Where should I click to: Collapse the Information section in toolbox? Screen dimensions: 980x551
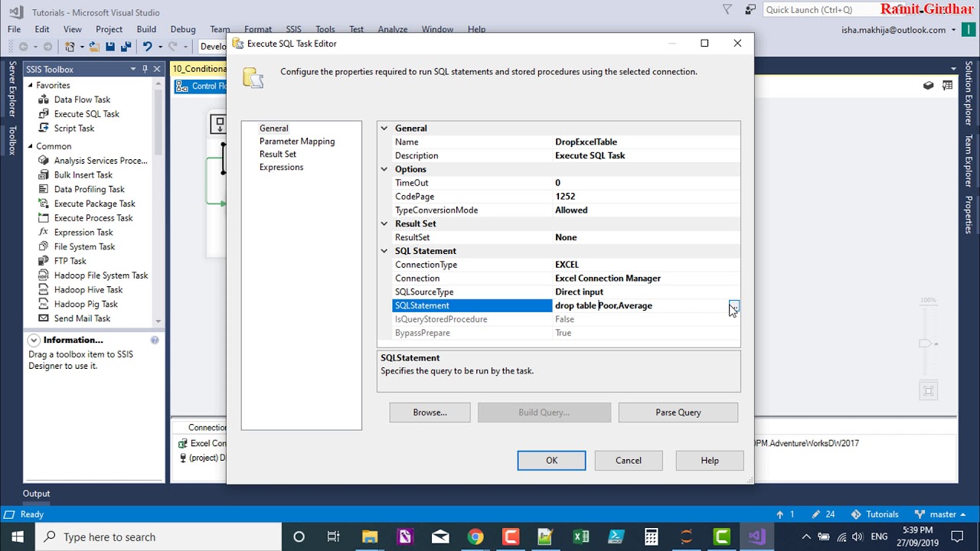[x=34, y=340]
